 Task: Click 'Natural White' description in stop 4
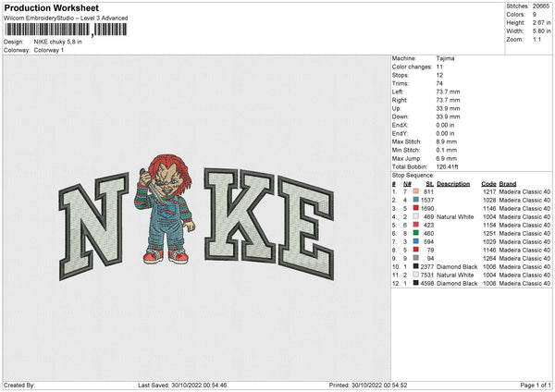pos(455,217)
